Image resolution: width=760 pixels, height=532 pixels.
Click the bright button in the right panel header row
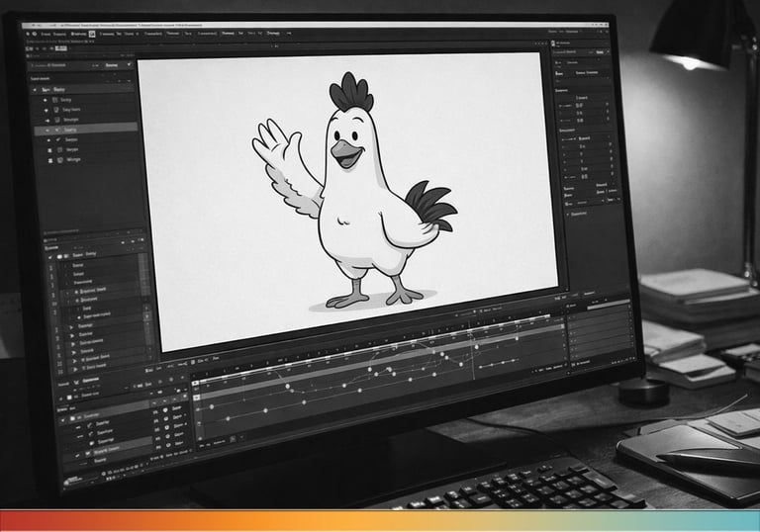pos(600,51)
